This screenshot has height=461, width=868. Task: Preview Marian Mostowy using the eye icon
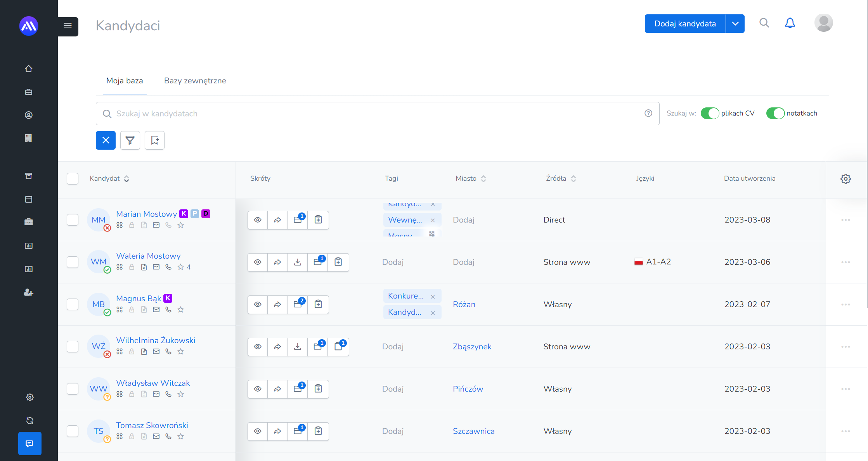click(257, 220)
